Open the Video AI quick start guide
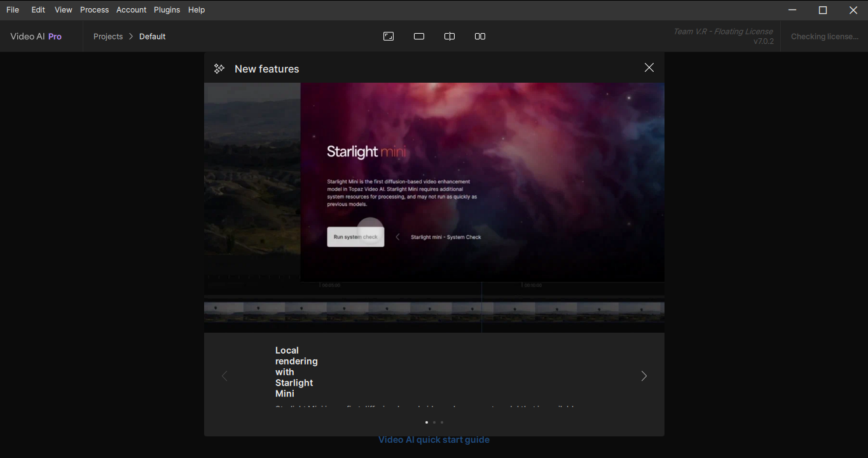The width and height of the screenshot is (868, 458). pos(434,440)
